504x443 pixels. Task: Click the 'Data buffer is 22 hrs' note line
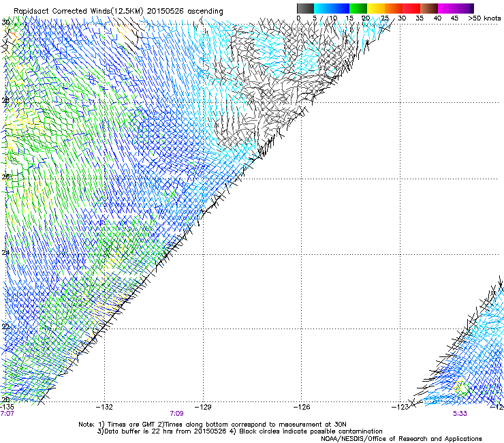[240, 431]
